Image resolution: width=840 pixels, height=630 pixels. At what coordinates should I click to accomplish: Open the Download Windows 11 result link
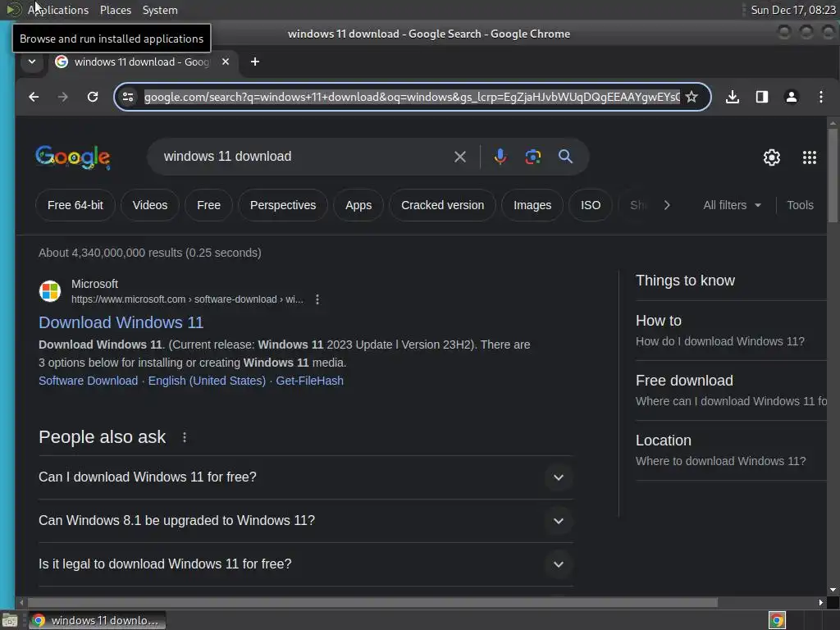pyautogui.click(x=121, y=322)
